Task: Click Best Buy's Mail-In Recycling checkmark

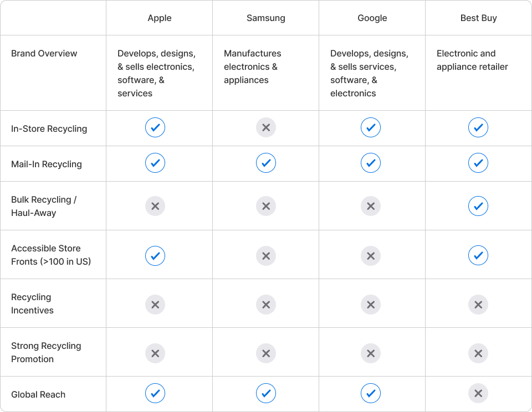Action: pyautogui.click(x=478, y=163)
